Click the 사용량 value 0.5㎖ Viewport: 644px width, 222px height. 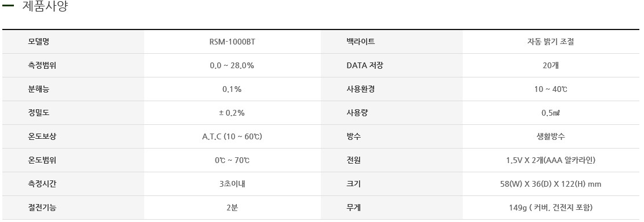click(551, 113)
